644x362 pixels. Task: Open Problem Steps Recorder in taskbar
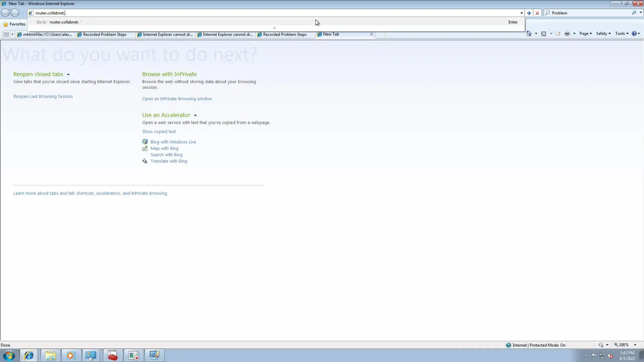[x=133, y=355]
